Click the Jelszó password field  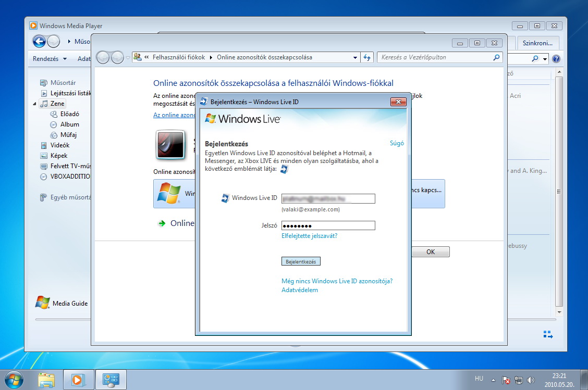pos(328,225)
